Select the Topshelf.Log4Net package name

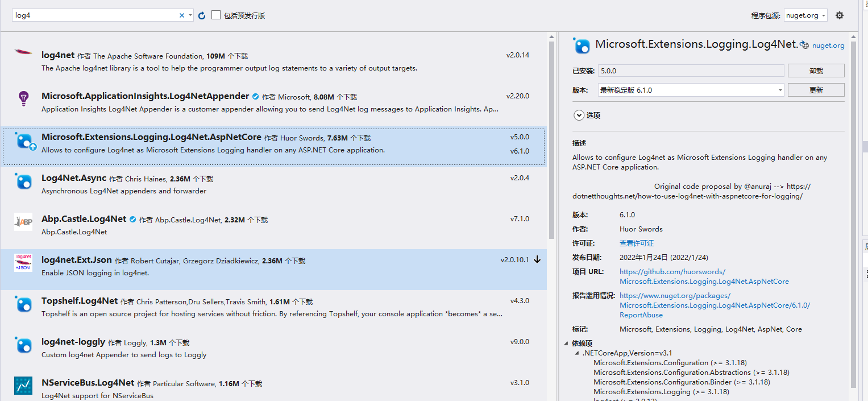pos(80,301)
